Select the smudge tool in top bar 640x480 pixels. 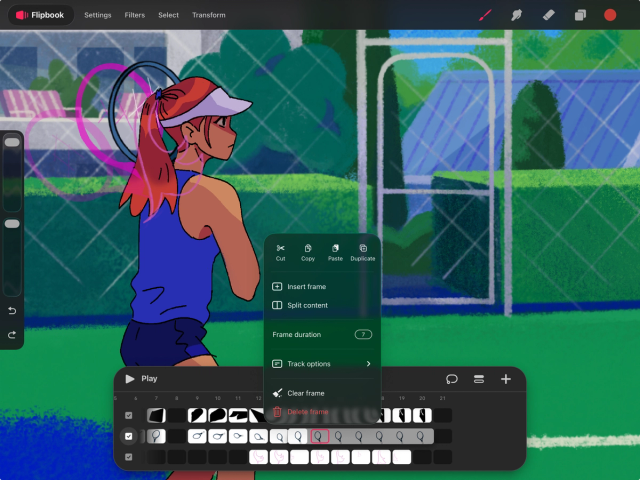coord(516,15)
